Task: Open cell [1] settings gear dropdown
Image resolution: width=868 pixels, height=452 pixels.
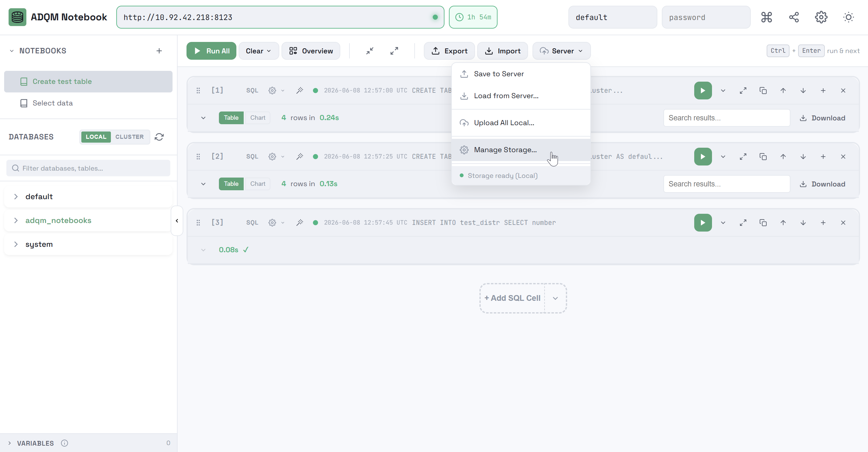Action: coord(276,91)
